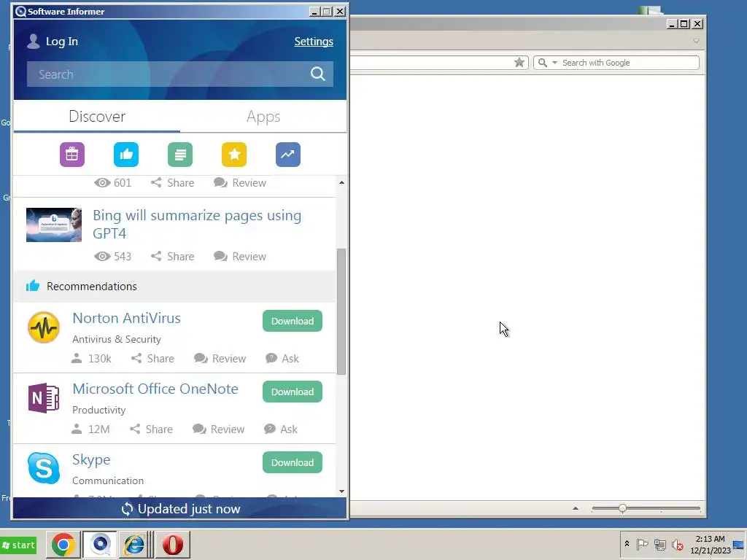Download Skype

pos(293,462)
